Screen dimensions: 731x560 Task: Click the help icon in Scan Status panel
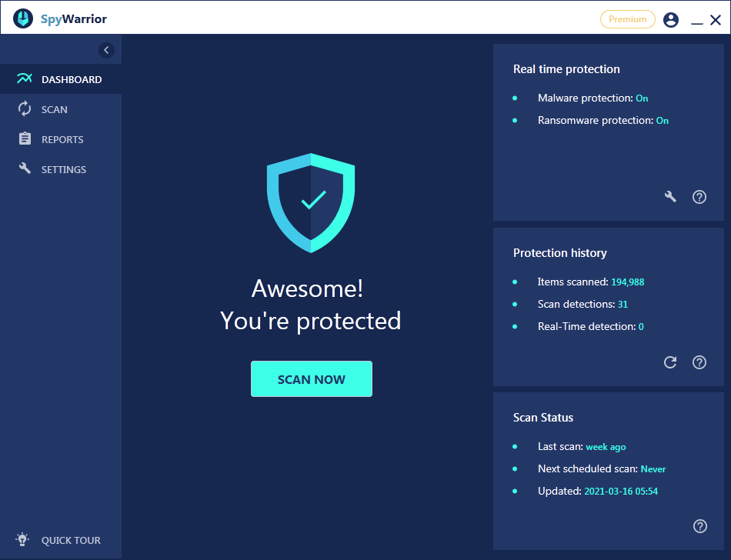(x=699, y=526)
